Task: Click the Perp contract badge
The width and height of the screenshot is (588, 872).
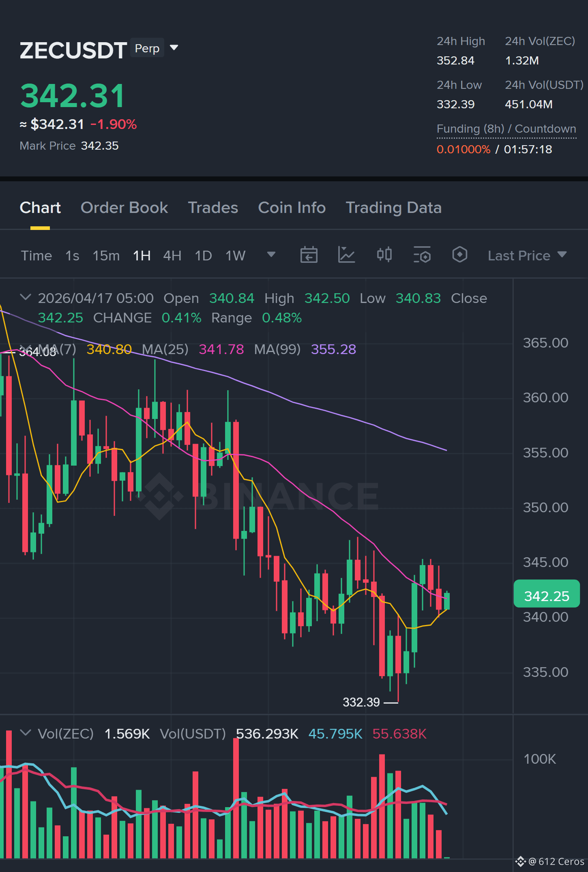Action: [x=147, y=48]
